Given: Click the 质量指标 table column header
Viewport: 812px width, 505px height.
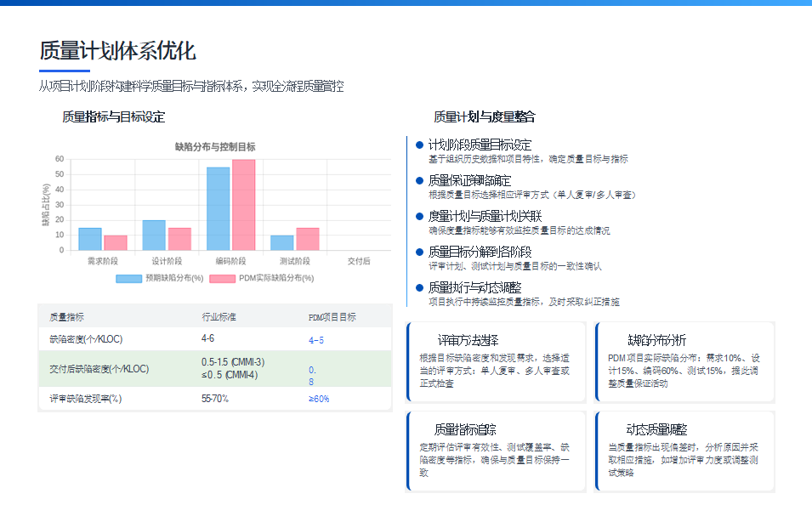Looking at the screenshot, I should coord(66,317).
